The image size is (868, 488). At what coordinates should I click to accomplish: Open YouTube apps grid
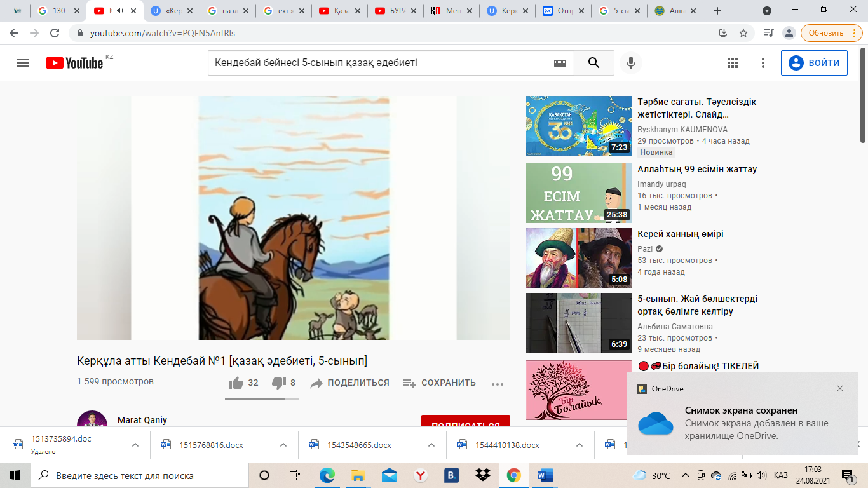click(732, 63)
